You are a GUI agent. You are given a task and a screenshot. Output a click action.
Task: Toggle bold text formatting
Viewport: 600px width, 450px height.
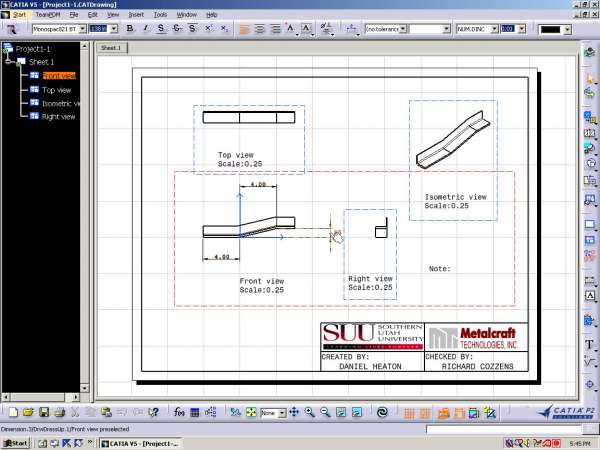[x=130, y=28]
